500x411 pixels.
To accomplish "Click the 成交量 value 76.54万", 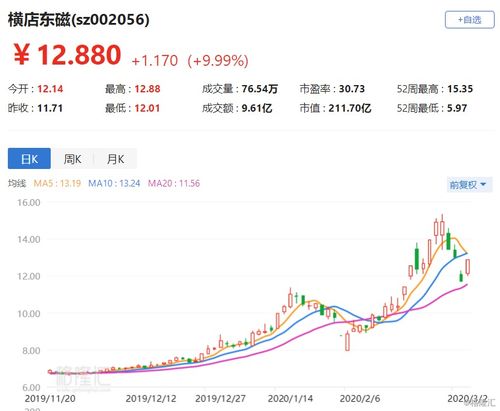I will [x=260, y=89].
